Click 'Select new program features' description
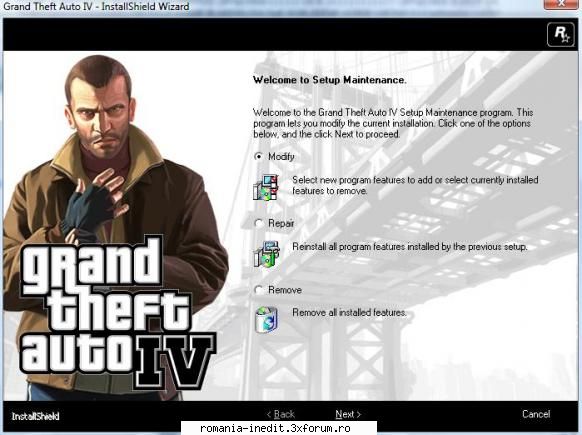 click(x=415, y=185)
